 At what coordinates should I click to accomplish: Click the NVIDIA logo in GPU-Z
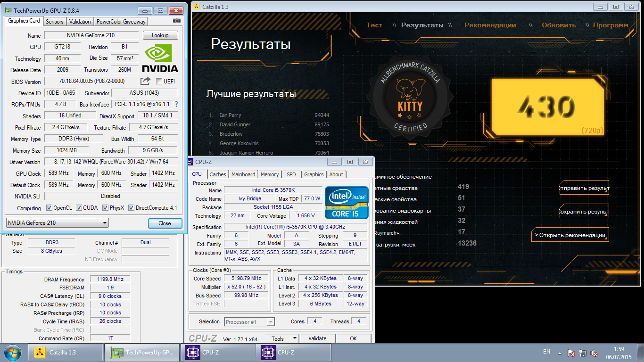click(x=160, y=58)
